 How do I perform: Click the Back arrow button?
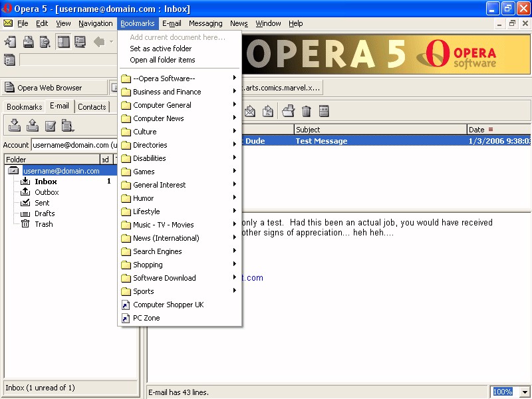tap(99, 42)
